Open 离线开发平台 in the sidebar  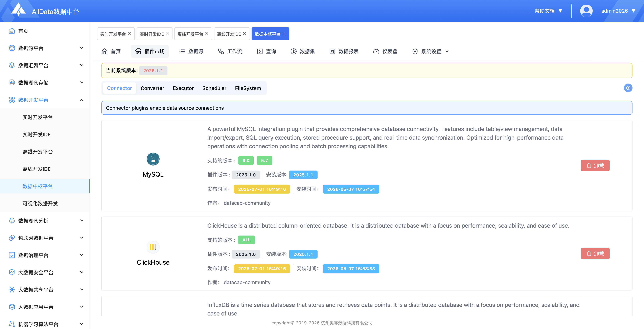[45, 152]
